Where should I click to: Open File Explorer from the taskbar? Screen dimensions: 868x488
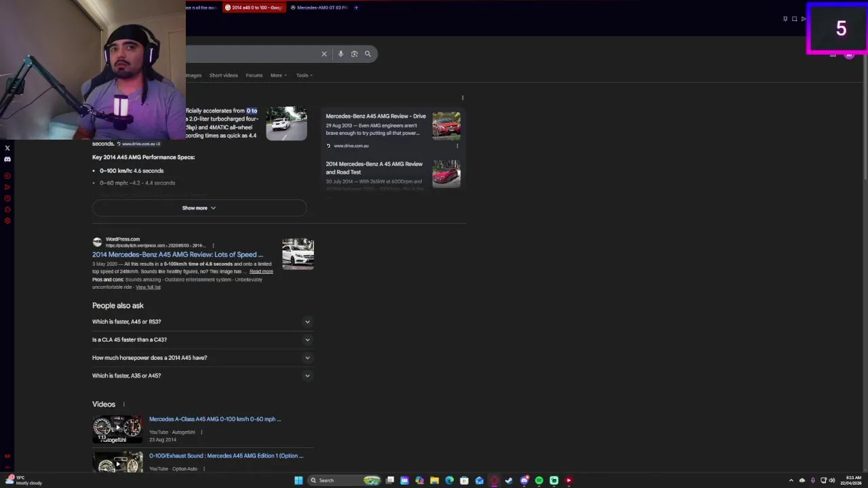coord(434,481)
